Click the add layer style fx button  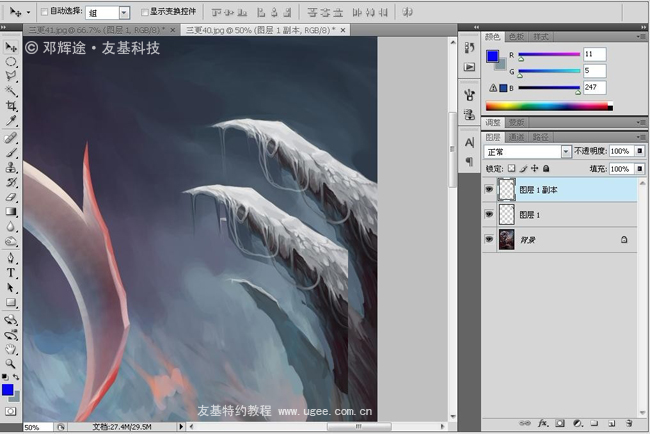tap(543, 423)
